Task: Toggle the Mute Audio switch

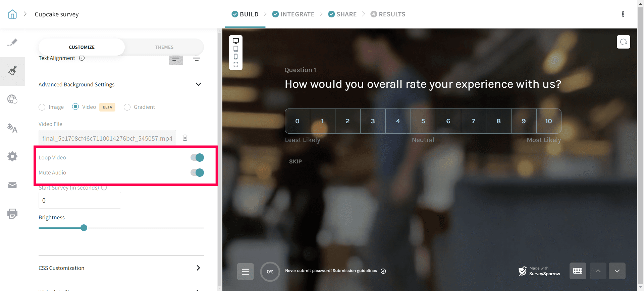Action: tap(197, 172)
